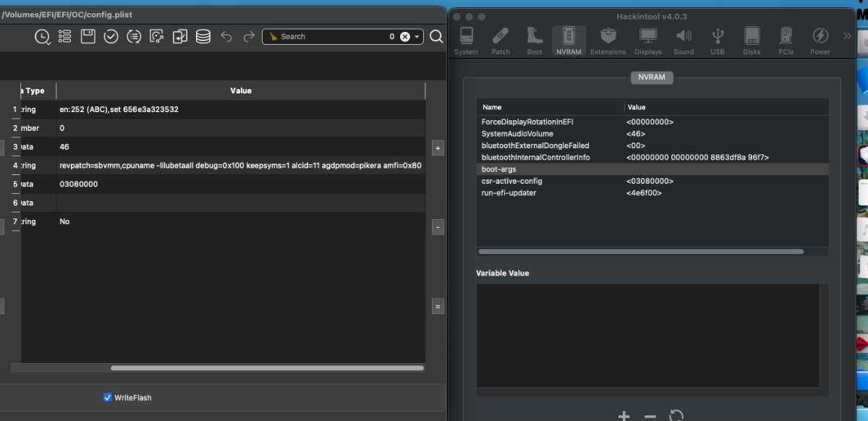Click the redo arrow in toolbar

(249, 36)
